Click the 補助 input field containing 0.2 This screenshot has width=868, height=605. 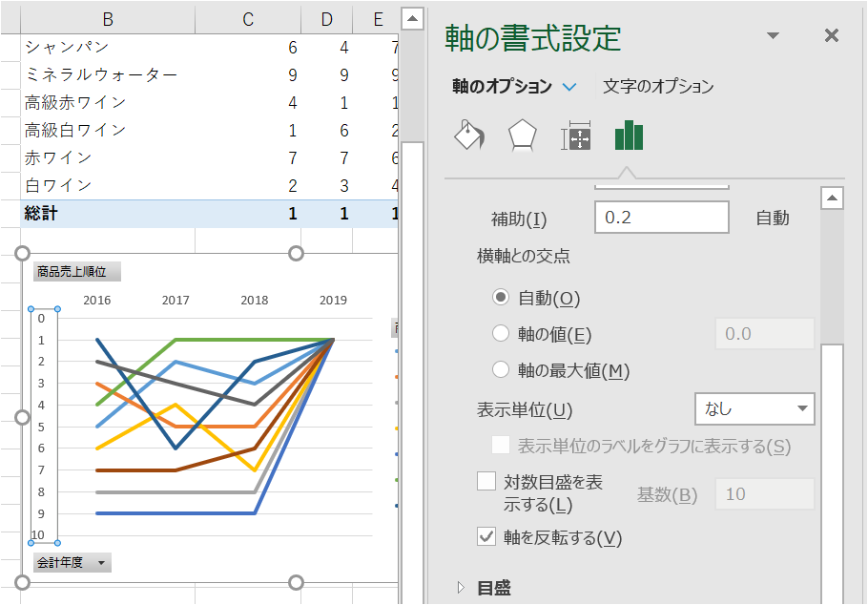tap(662, 217)
